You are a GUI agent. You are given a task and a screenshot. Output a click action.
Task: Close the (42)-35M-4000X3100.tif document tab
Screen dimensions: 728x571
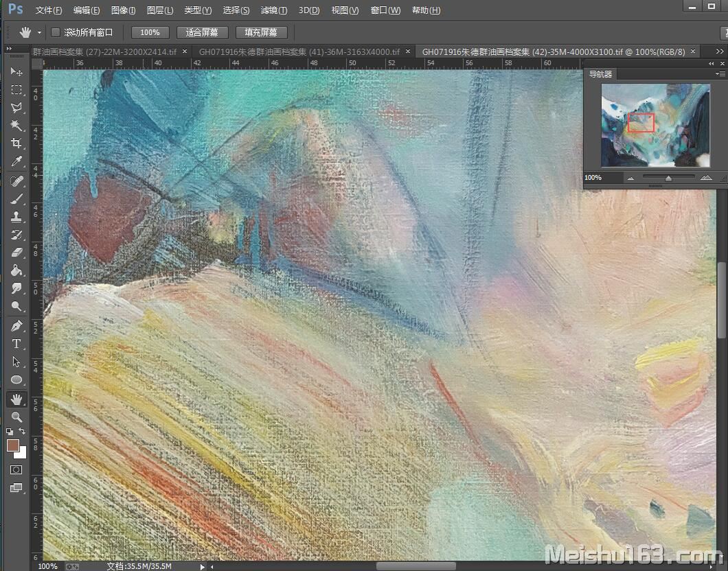693,51
